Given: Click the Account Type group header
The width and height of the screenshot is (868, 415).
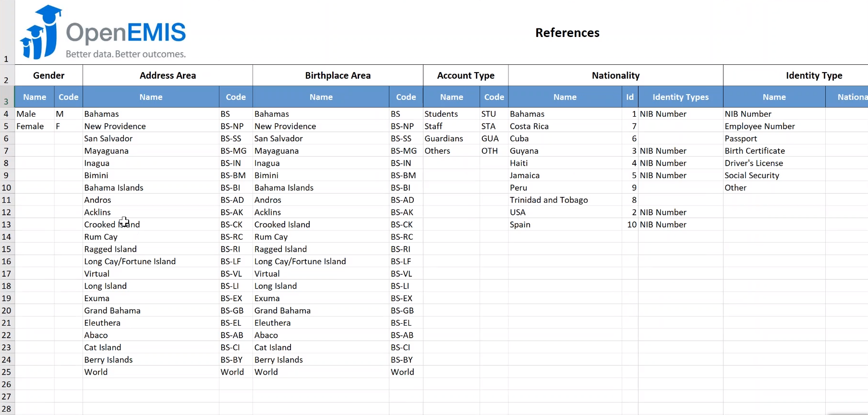Looking at the screenshot, I should pyautogui.click(x=466, y=75).
